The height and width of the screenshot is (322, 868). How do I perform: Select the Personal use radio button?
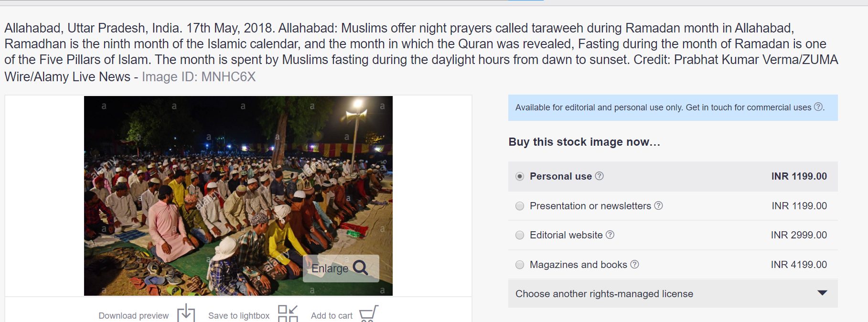coord(520,176)
